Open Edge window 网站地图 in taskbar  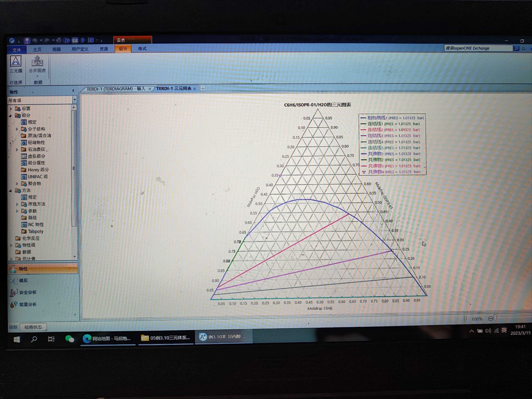click(x=108, y=338)
